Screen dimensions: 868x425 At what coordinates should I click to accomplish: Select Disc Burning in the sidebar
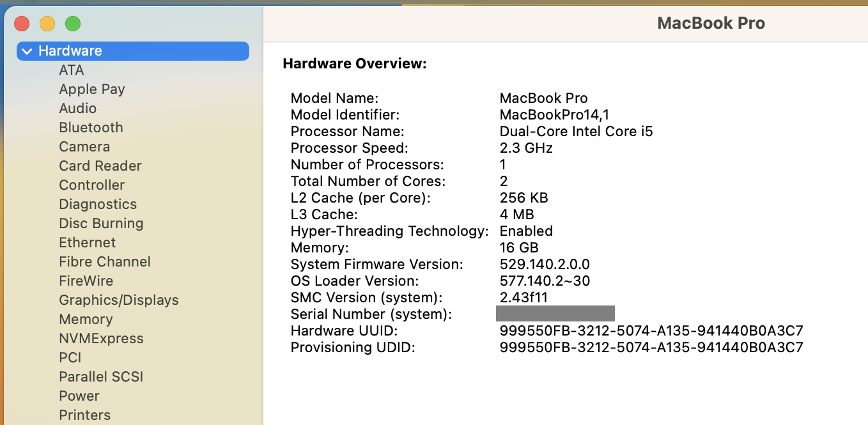101,224
